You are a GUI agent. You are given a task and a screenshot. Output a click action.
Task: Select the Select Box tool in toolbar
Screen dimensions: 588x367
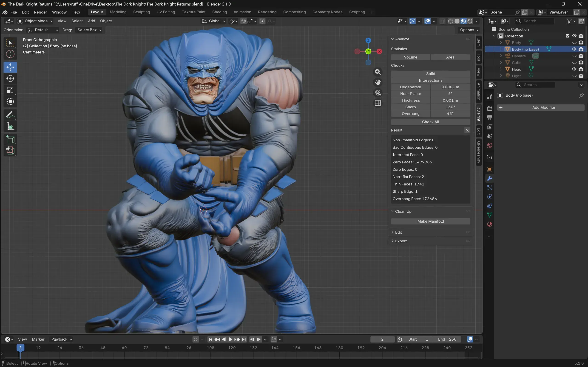point(10,43)
